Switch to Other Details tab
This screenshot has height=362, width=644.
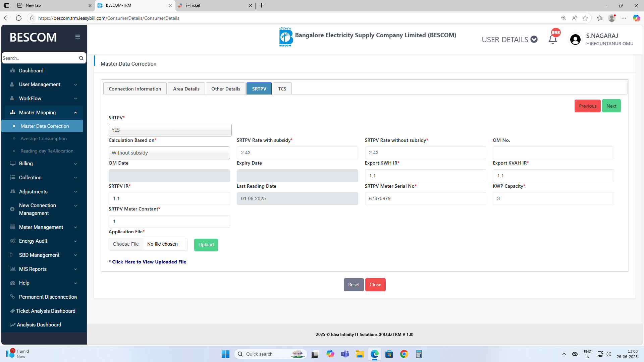pos(226,89)
